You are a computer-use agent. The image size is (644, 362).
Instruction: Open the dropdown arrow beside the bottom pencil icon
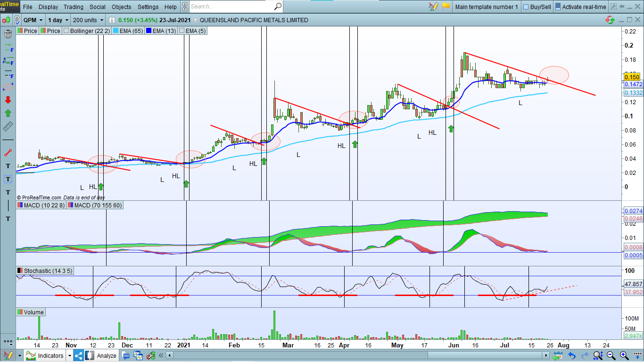click(19, 355)
